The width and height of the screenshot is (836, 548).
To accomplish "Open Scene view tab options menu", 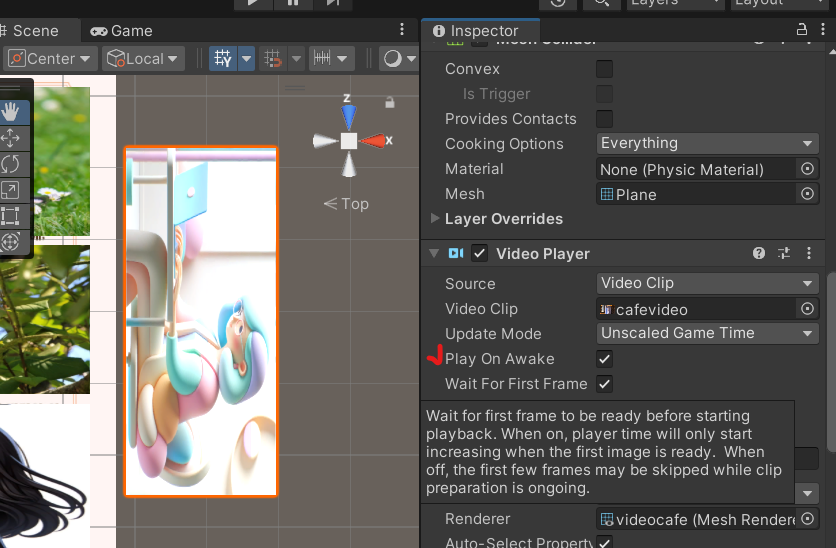I will (x=402, y=29).
